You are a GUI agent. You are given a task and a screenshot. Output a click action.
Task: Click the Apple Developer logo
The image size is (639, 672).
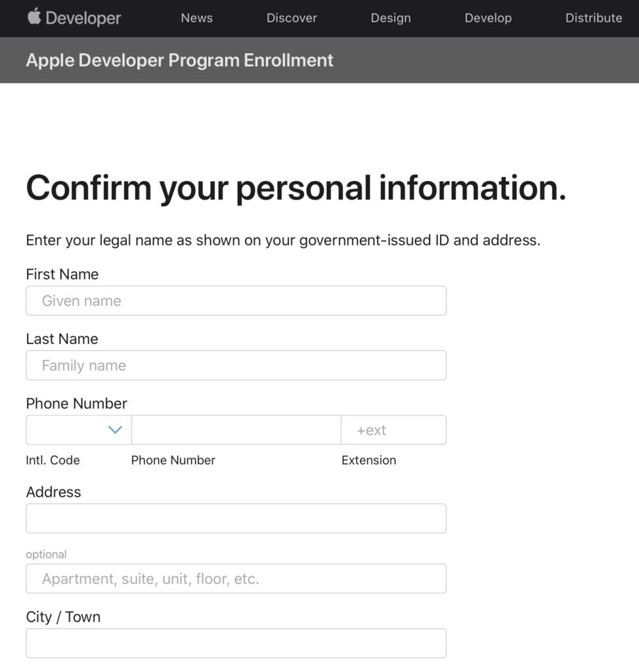point(74,18)
